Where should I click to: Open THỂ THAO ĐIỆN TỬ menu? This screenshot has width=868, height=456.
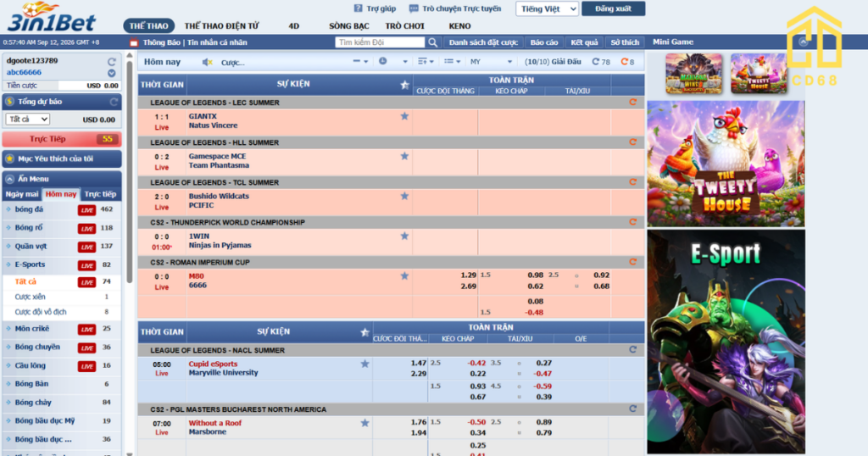pyautogui.click(x=221, y=26)
